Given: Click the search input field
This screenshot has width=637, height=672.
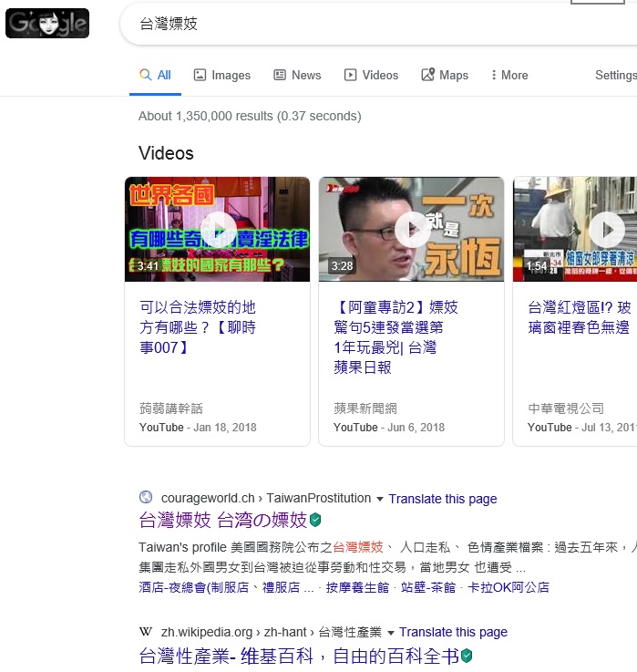Looking at the screenshot, I should (365, 25).
